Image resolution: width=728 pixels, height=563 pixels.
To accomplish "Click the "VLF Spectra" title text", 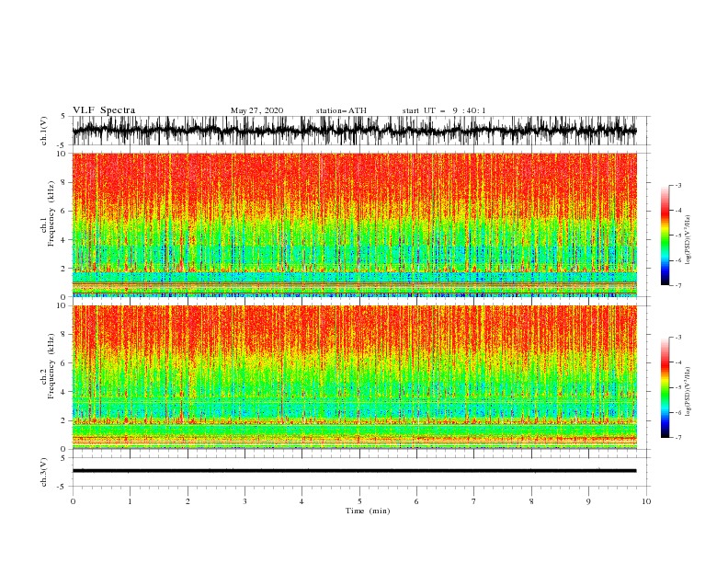I will (x=104, y=110).
